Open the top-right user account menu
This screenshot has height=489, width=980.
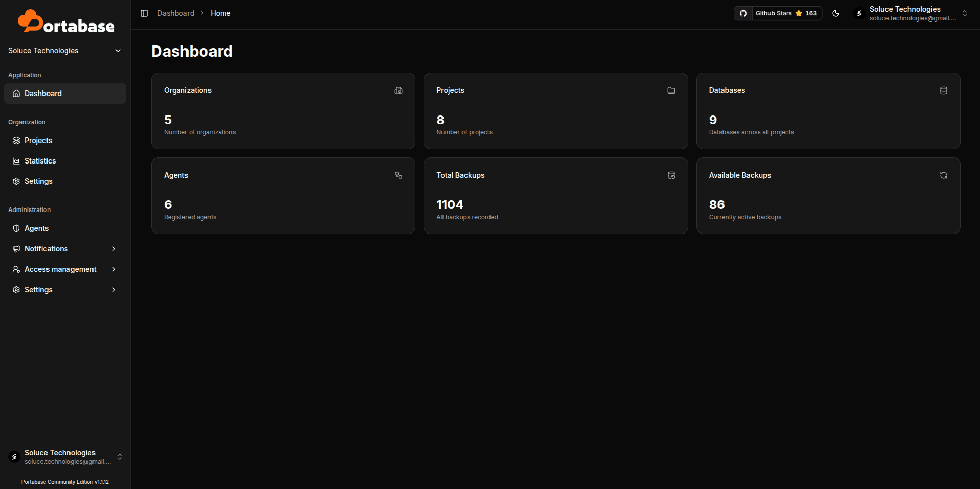911,13
